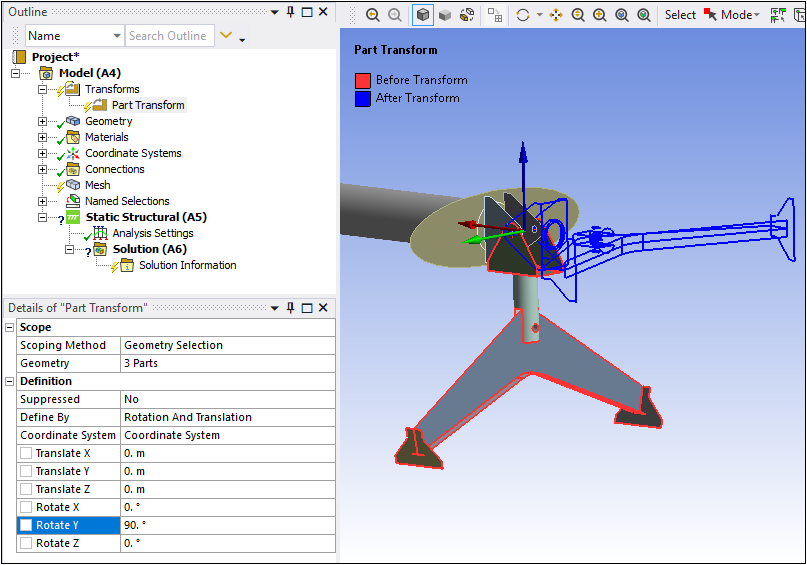Collapse the Static Structural (A5) node

pyautogui.click(x=42, y=217)
